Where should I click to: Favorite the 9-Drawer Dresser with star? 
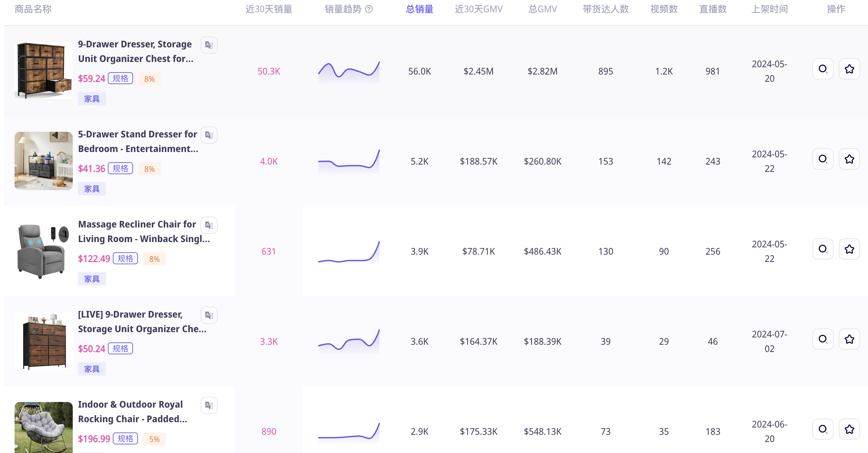pos(849,69)
